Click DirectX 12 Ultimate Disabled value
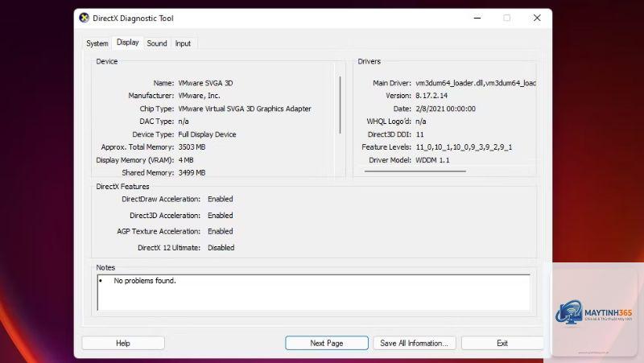The height and width of the screenshot is (363, 644). click(221, 248)
